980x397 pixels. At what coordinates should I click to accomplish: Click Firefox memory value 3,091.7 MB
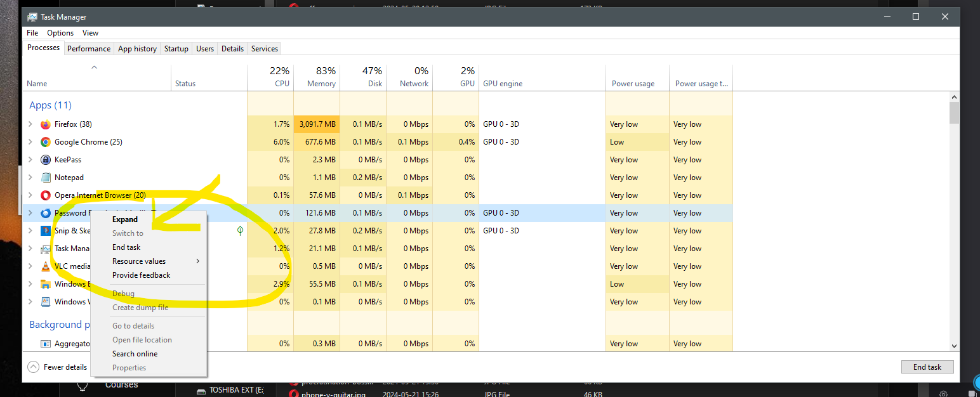tap(317, 124)
